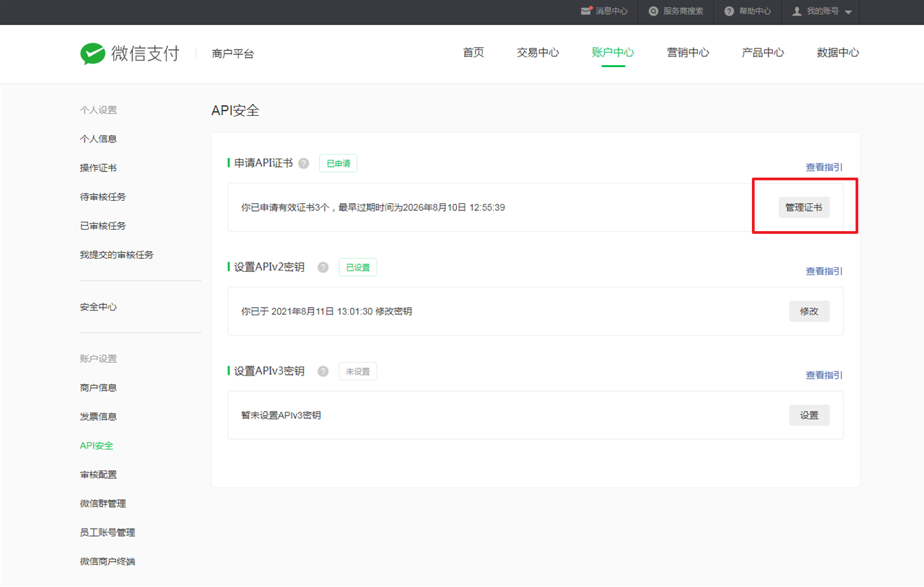
Task: Go to 安全中心 in the sidebar
Action: (x=98, y=307)
